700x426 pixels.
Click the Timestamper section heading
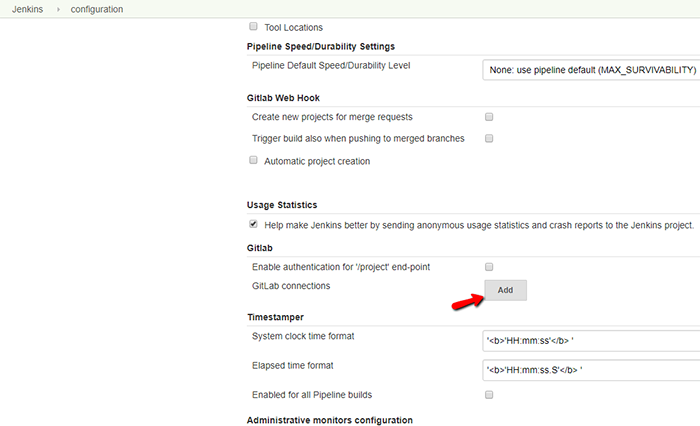(275, 317)
